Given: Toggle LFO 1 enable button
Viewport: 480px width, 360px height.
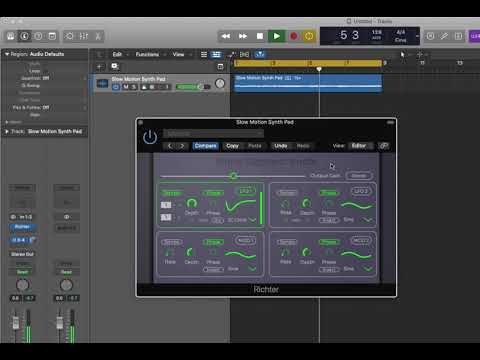Looking at the screenshot, I should coord(246,191).
